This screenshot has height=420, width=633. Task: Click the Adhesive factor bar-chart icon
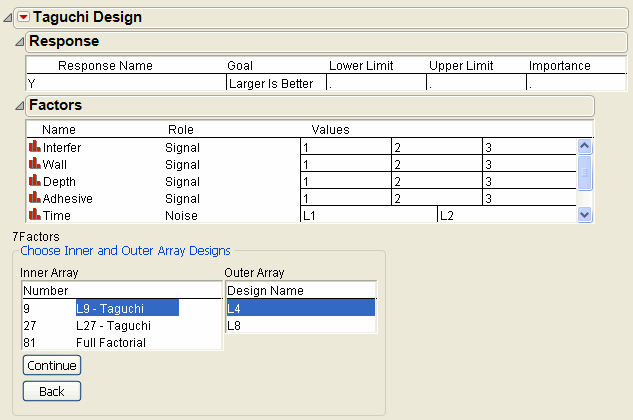pos(34,199)
